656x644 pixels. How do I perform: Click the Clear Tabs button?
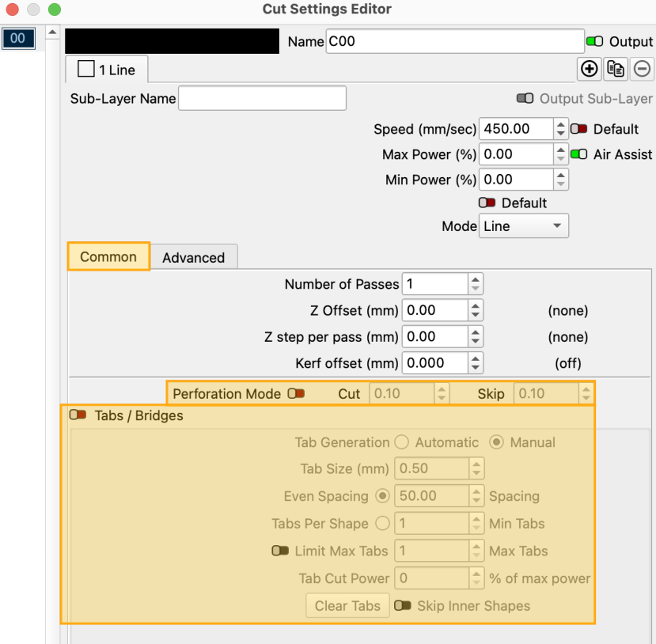click(x=347, y=606)
